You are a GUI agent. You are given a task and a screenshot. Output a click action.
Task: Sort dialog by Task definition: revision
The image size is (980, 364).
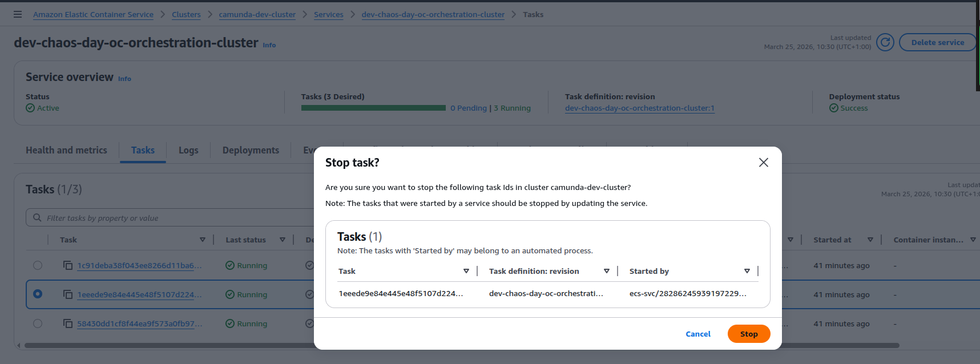click(607, 271)
